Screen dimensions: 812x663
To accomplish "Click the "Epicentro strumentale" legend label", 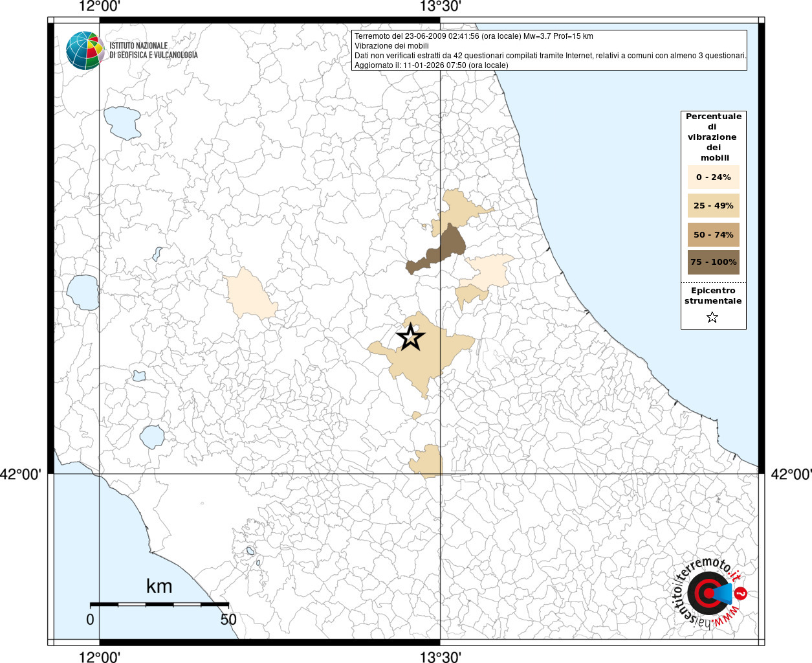I will (x=713, y=296).
